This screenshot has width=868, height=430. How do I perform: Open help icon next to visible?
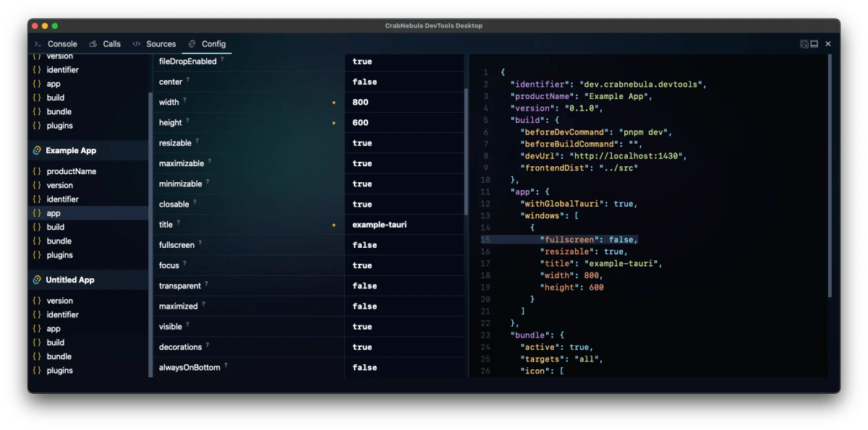[x=187, y=325]
